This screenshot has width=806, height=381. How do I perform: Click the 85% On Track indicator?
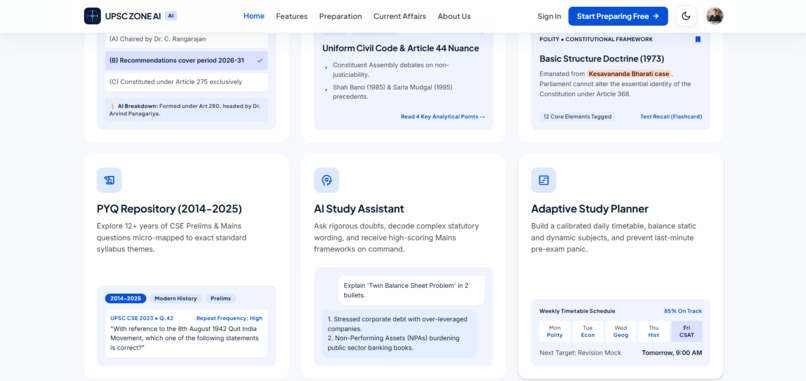(x=683, y=311)
